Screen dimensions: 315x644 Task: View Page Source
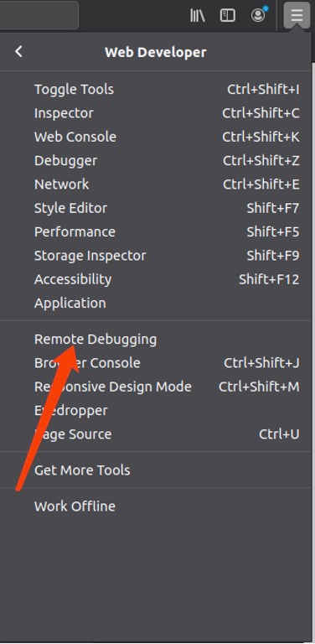click(x=157, y=434)
